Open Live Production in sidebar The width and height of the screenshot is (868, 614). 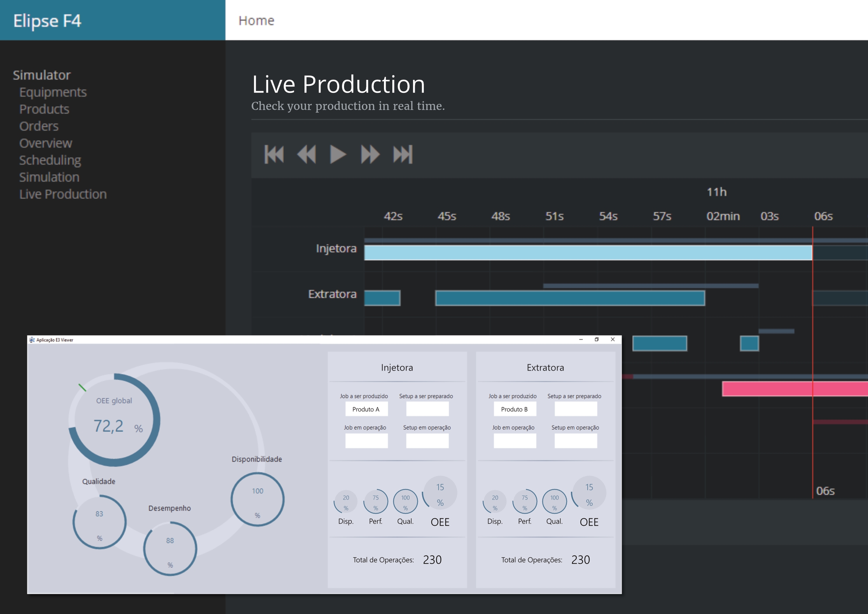tap(63, 194)
